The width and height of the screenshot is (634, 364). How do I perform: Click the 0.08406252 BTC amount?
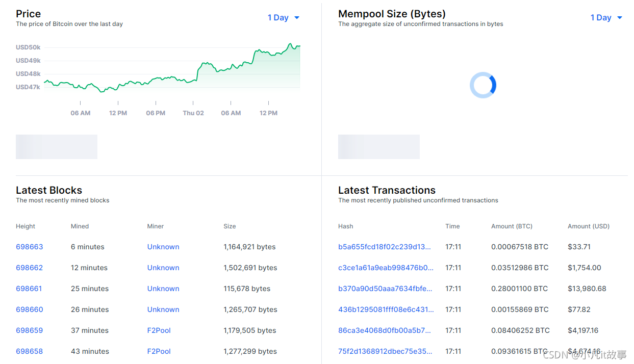(520, 330)
